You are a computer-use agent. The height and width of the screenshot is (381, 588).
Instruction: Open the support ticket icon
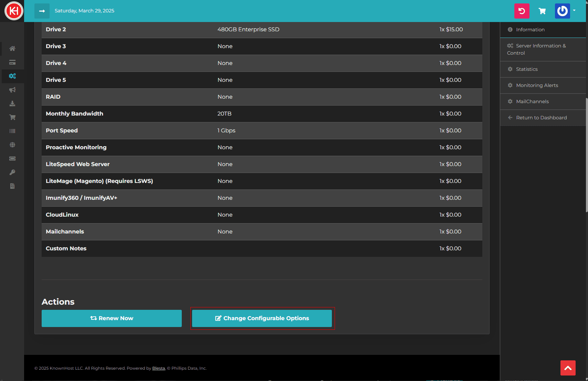pos(12,159)
